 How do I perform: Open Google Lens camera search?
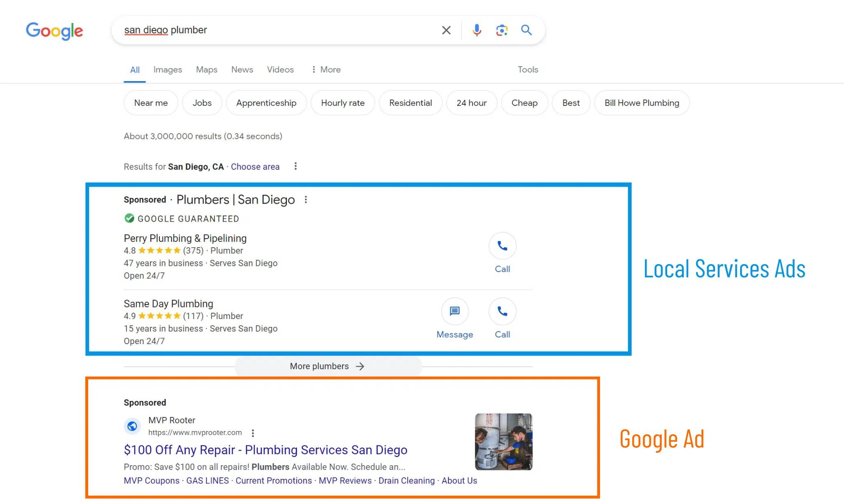tap(502, 30)
